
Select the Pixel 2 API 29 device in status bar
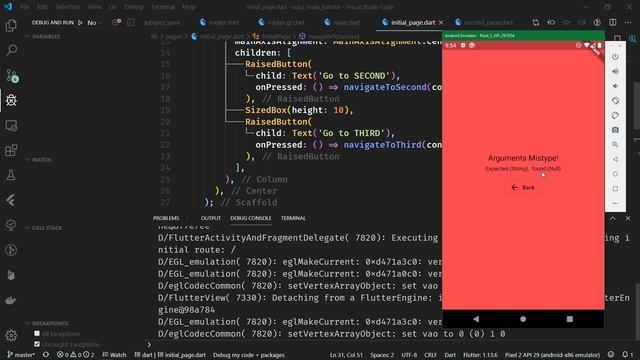click(552, 355)
